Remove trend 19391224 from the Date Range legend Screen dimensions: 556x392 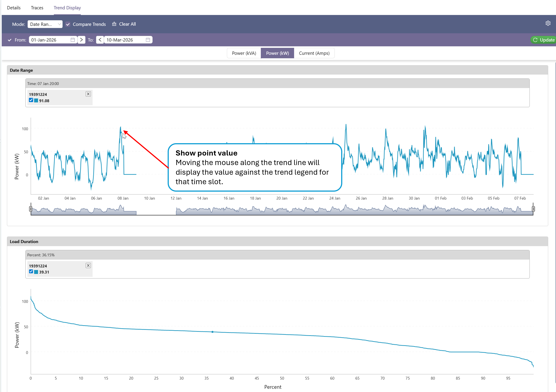(88, 94)
